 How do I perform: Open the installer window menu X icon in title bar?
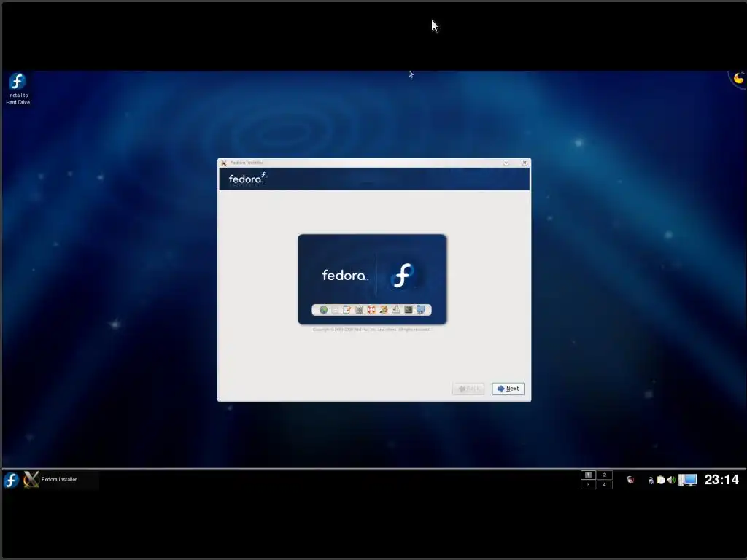pos(223,163)
